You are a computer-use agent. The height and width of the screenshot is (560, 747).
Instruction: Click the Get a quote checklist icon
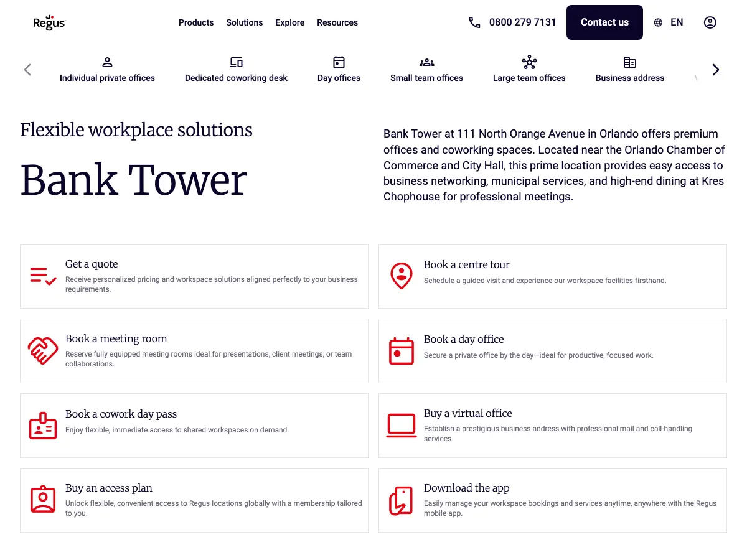[43, 276]
